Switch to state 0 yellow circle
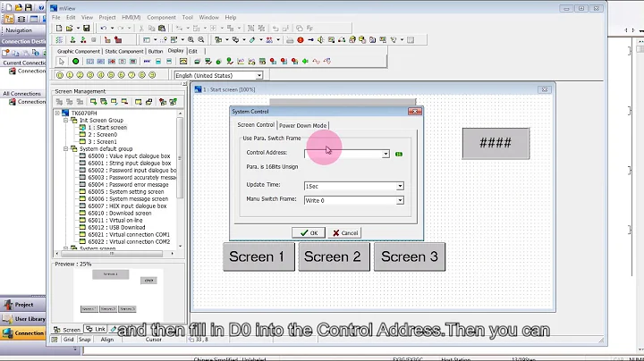Image resolution: width=644 pixels, height=361 pixels. tap(60, 75)
